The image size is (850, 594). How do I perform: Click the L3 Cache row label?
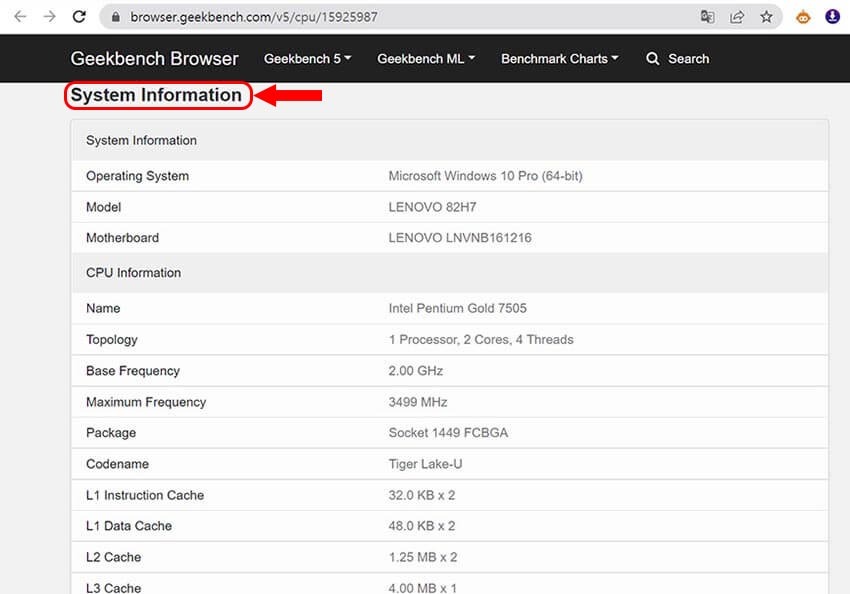(113, 588)
